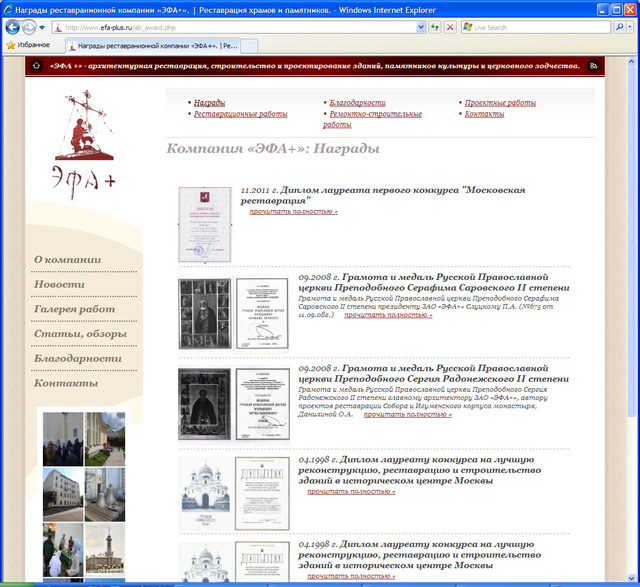Click the vertical scrollbar thumb
Screen dimensions: 640x587
tap(631, 241)
